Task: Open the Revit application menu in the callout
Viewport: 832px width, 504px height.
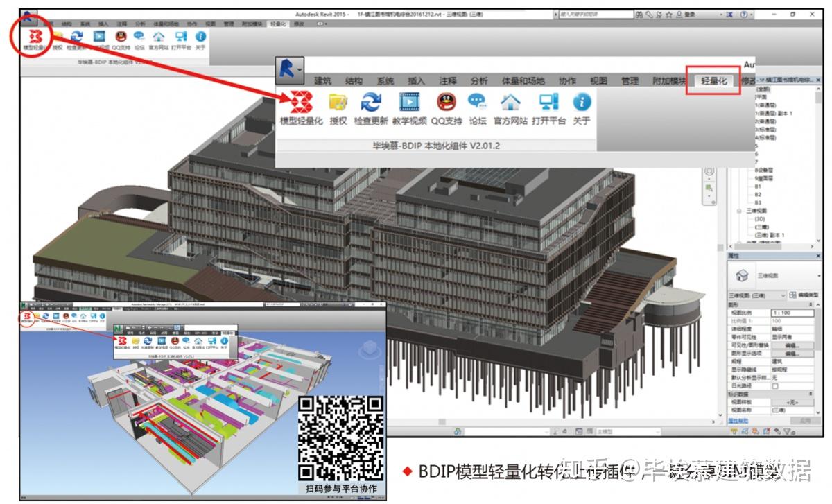Action: [289, 69]
